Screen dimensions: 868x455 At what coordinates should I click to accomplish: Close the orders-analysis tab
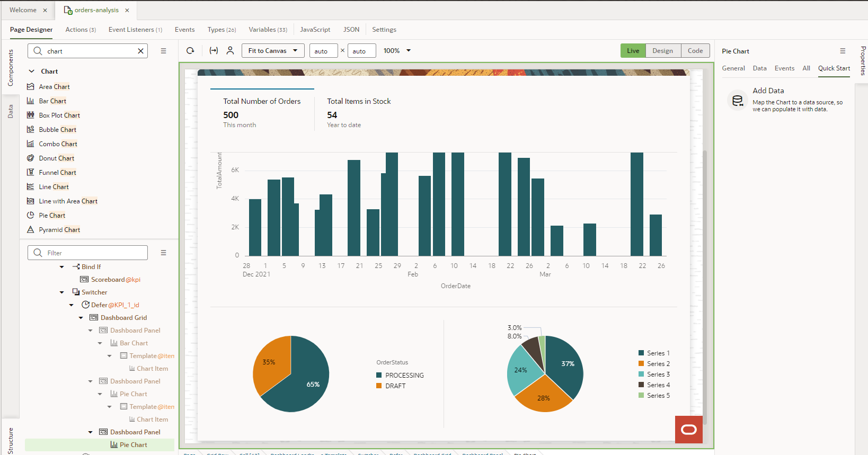click(127, 10)
